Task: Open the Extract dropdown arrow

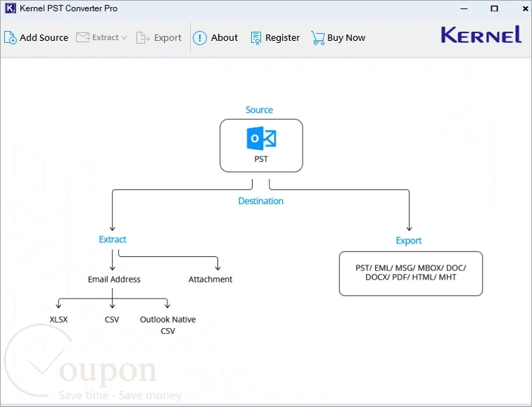Action: click(x=124, y=38)
